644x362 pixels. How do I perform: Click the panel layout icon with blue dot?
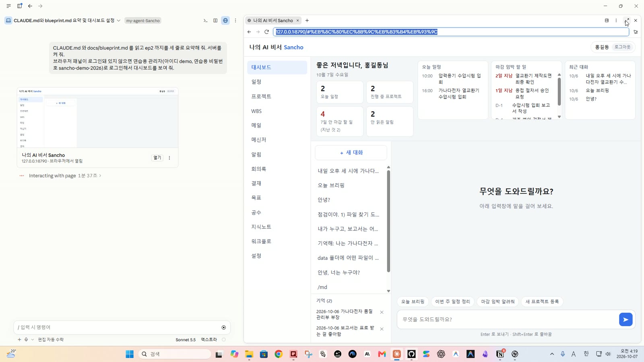click(20, 6)
